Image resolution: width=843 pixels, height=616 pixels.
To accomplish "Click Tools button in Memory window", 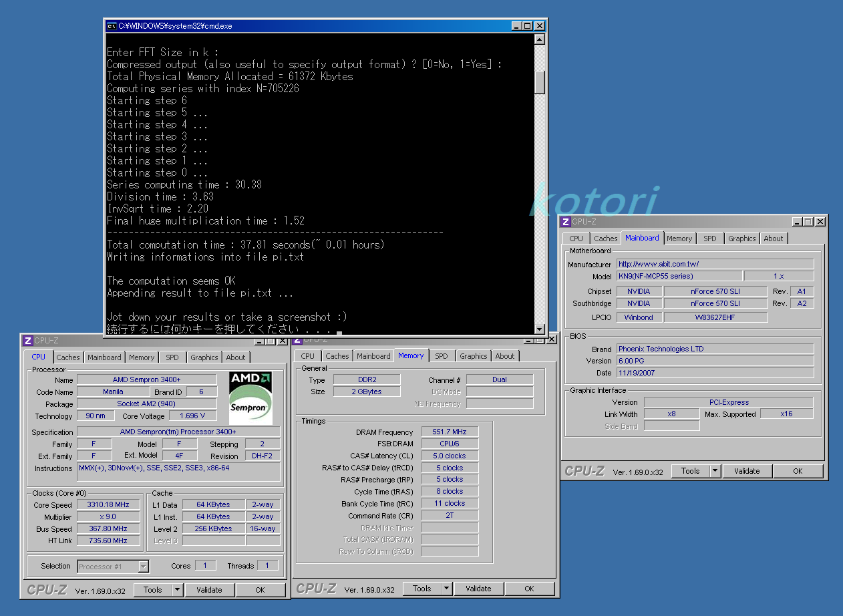I will [422, 589].
